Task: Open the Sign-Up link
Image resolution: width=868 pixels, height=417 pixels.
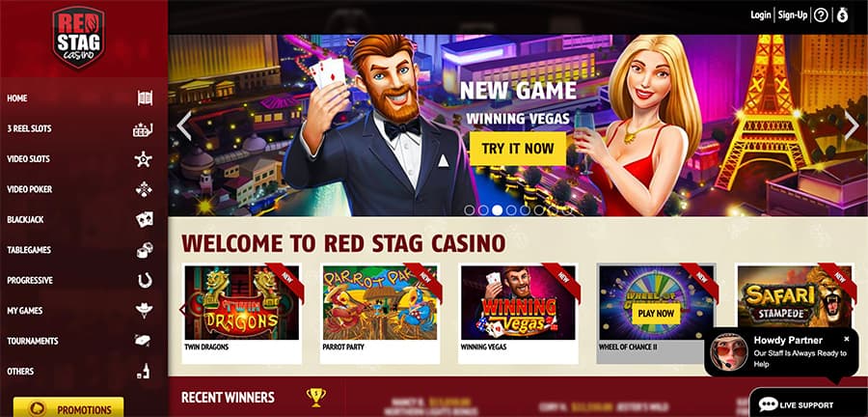Action: [x=793, y=14]
